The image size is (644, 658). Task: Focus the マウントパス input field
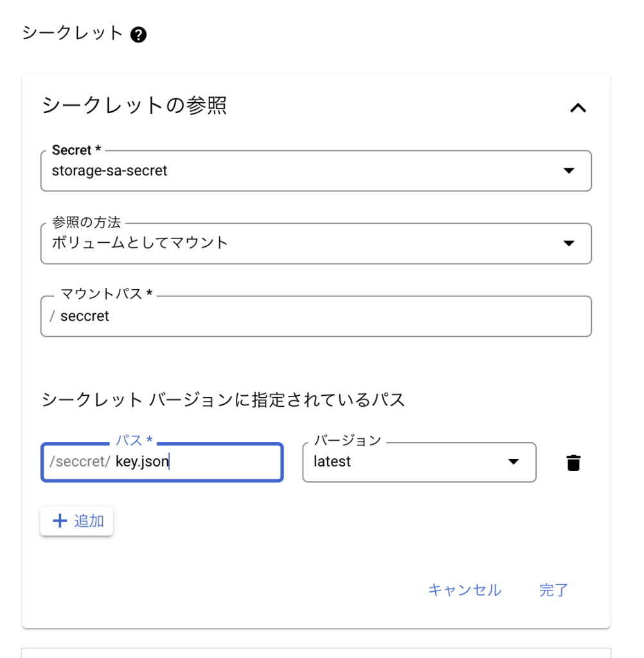[321, 316]
